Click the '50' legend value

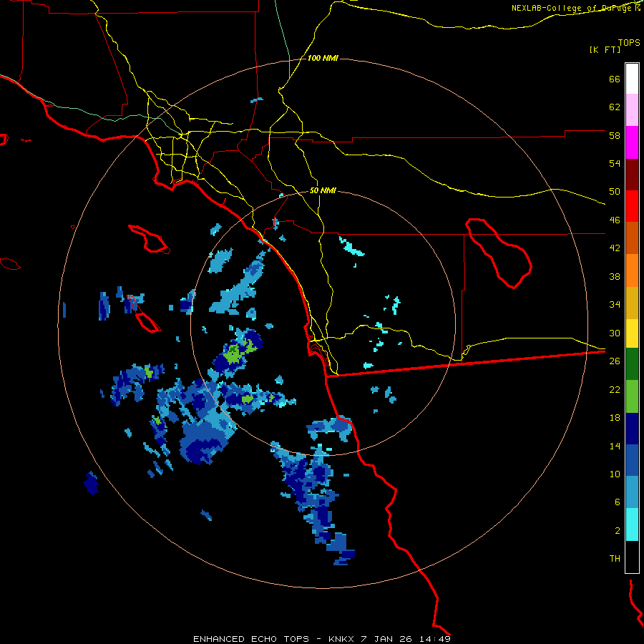pyautogui.click(x=615, y=191)
